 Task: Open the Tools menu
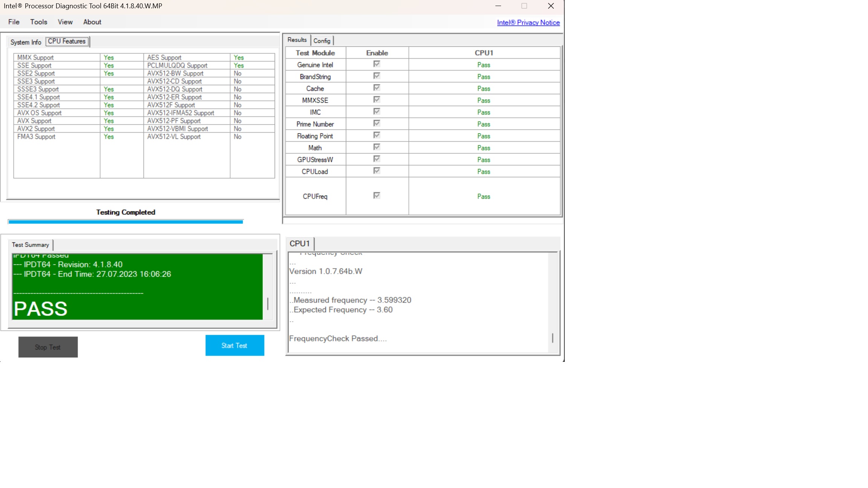pyautogui.click(x=39, y=22)
